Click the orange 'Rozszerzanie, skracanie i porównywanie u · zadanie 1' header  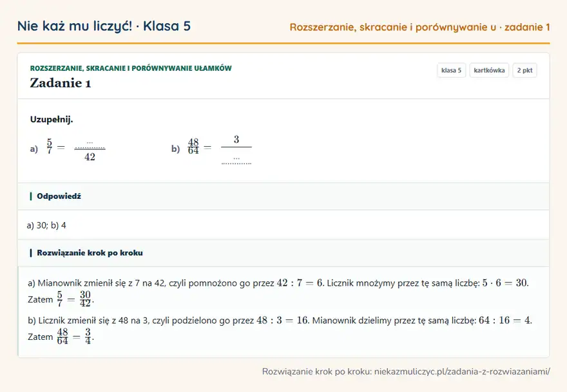[x=420, y=27]
